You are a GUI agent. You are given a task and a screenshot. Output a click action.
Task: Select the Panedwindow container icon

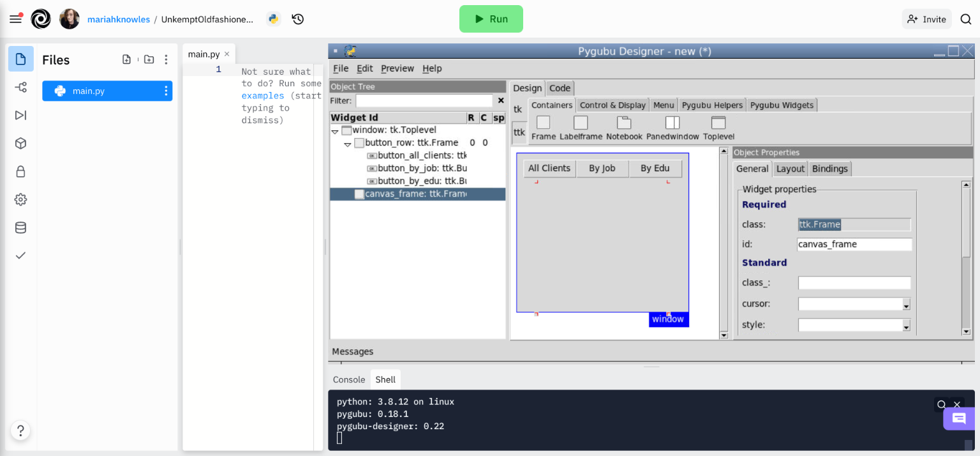point(671,123)
